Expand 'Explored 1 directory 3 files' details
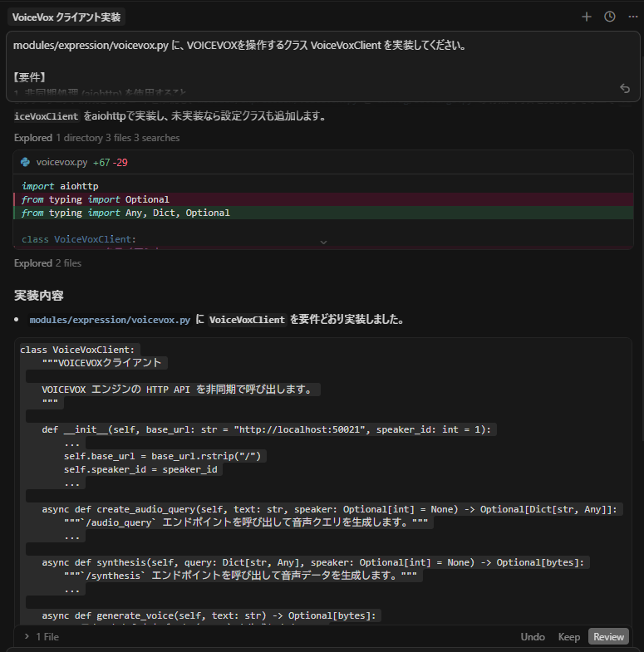The image size is (644, 652). tap(96, 138)
